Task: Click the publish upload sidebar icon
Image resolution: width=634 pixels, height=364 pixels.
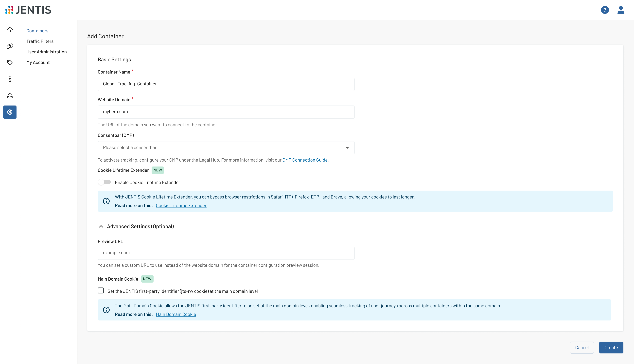Action: coord(10,96)
